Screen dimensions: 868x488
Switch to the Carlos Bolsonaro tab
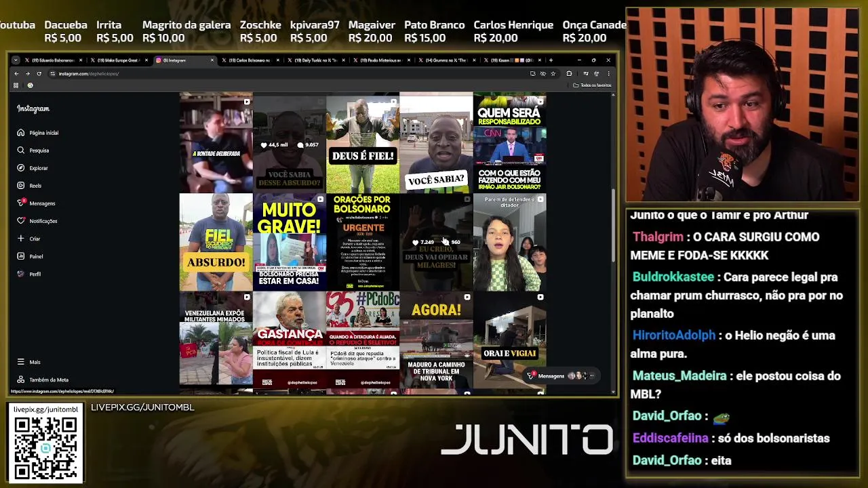(x=250, y=60)
